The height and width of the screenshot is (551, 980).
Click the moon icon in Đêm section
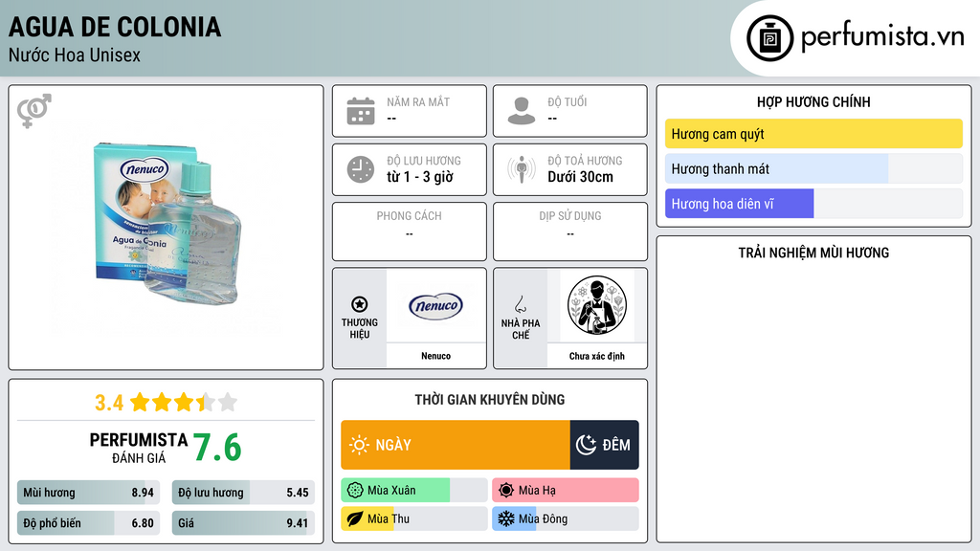tap(586, 445)
